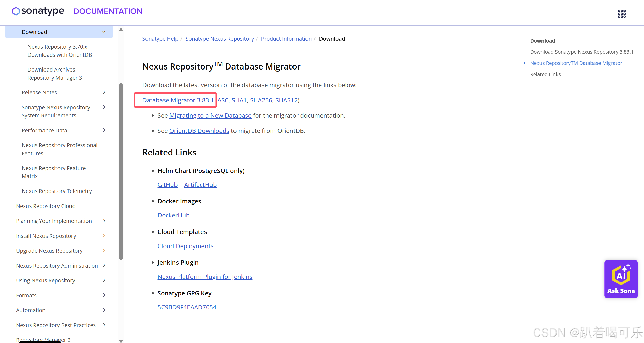Open Nexus Repository Feature Matrix

point(54,172)
